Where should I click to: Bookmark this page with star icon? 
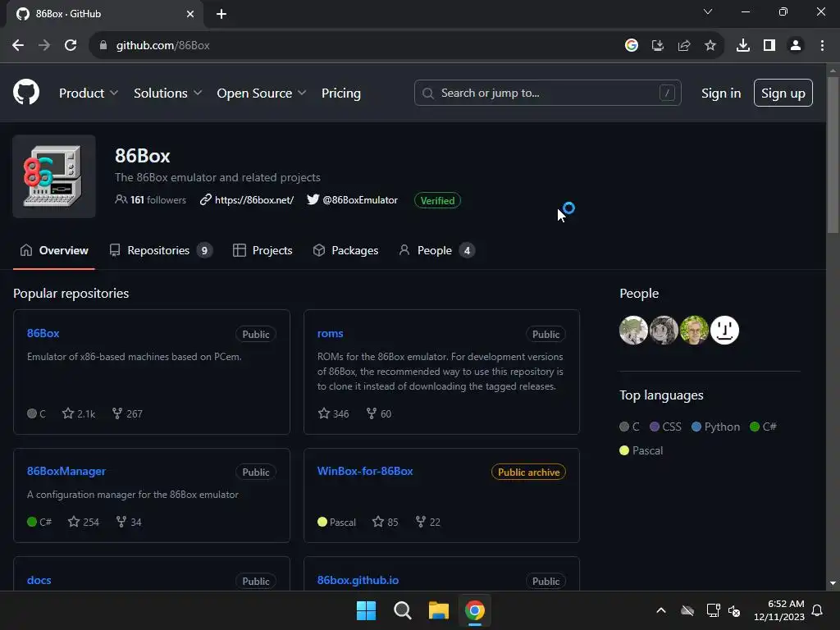[710, 46]
